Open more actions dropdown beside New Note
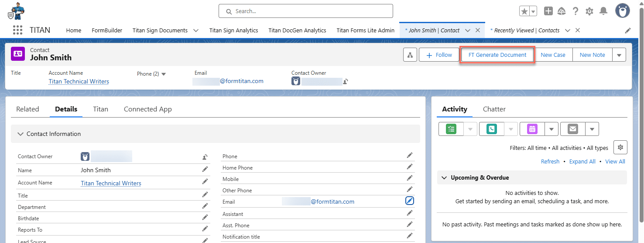Screen dimensions: 644x243 pos(619,55)
